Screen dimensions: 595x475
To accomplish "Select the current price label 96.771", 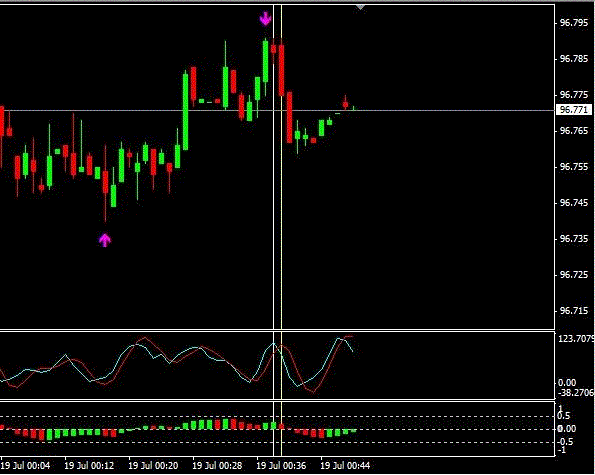I will pos(574,110).
